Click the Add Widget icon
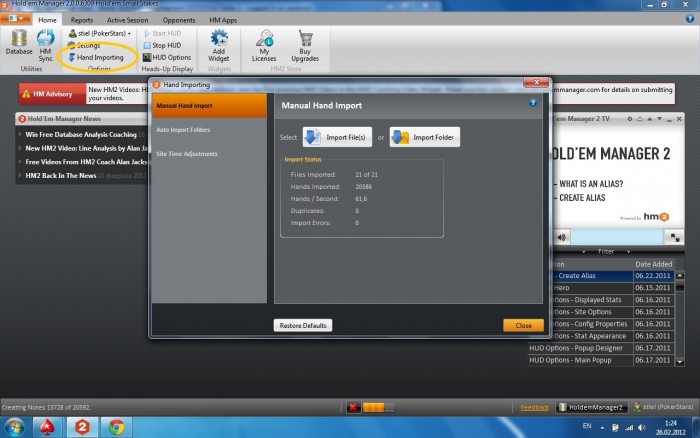This screenshot has width=700, height=438. [219, 45]
